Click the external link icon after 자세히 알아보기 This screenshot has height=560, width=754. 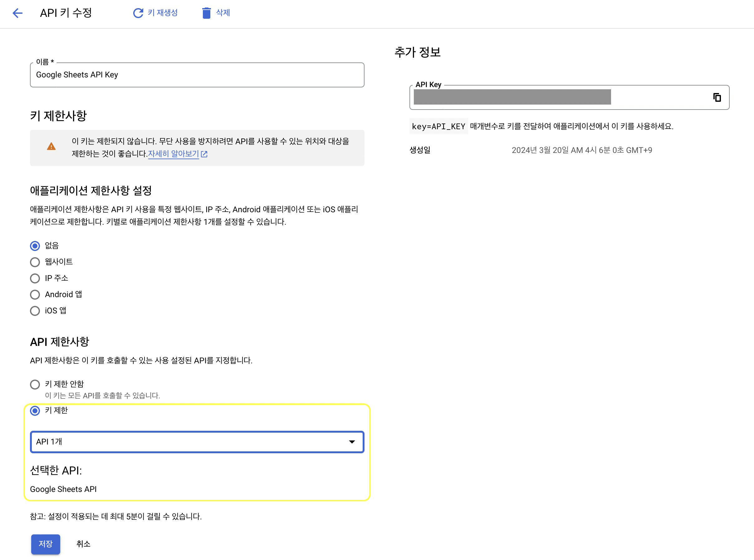pyautogui.click(x=204, y=154)
